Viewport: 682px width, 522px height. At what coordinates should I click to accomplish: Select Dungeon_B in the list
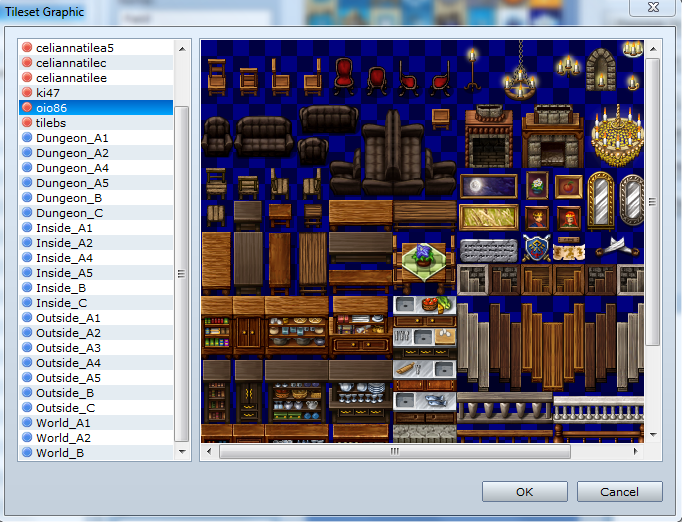coord(96,197)
